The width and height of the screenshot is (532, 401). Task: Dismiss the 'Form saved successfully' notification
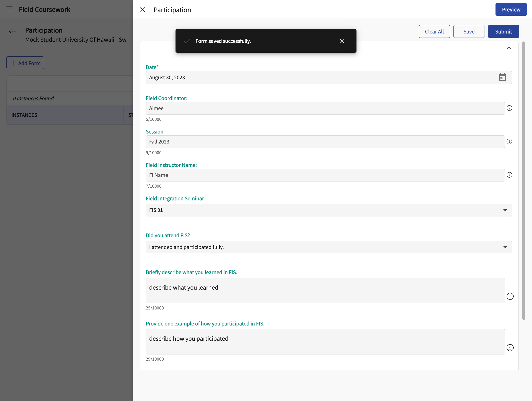point(342,41)
